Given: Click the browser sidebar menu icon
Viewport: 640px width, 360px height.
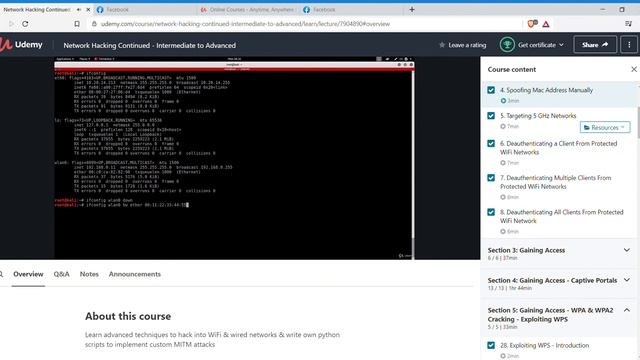Looking at the screenshot, I should pyautogui.click(x=629, y=24).
